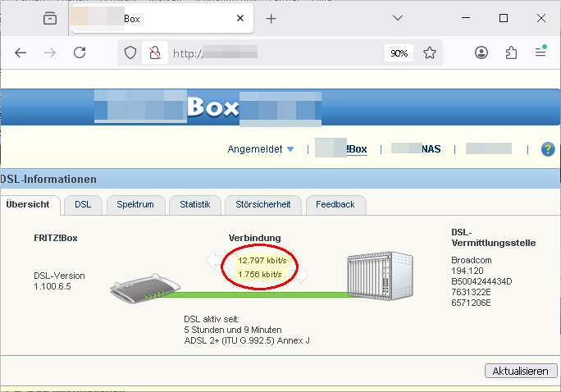Open the Feedback tab
The height and width of the screenshot is (392, 561).
coord(335,204)
